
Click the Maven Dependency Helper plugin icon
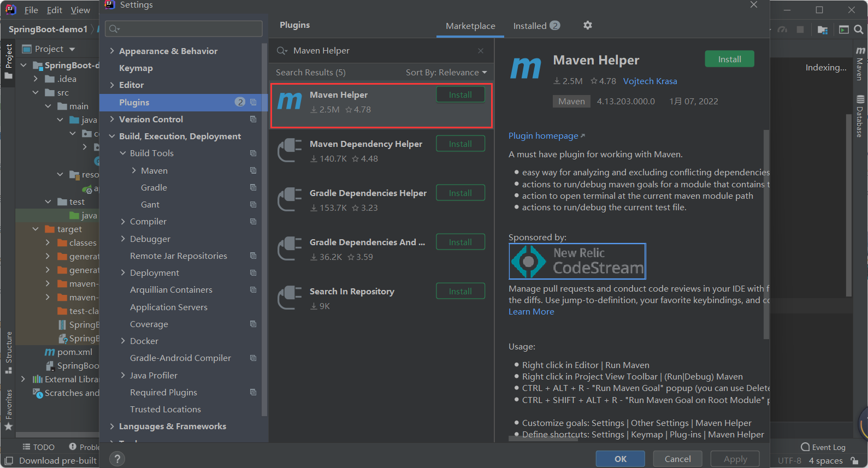[x=290, y=151]
